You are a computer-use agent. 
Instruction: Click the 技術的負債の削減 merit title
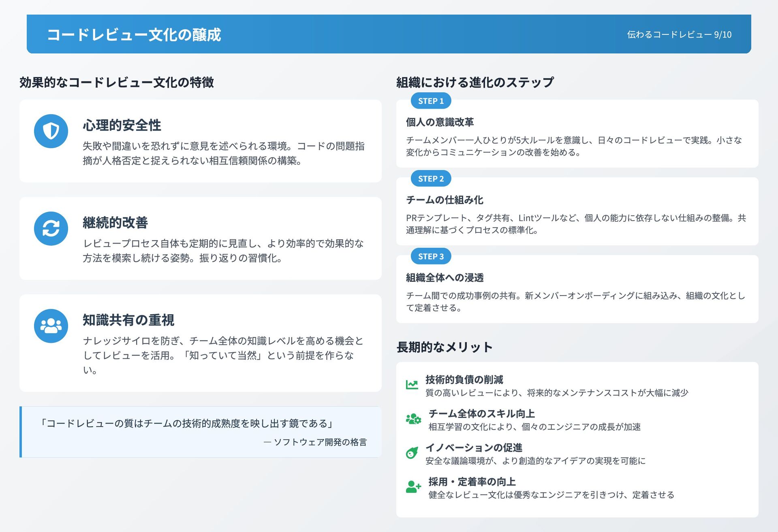464,380
